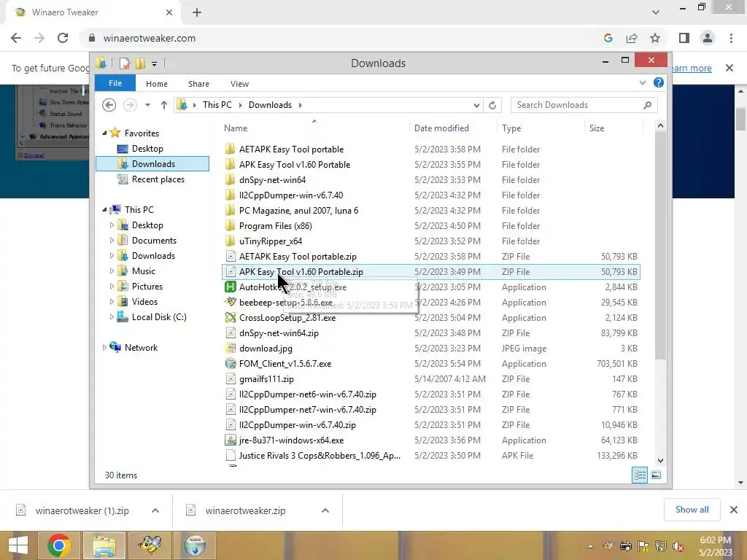Expand the Explorer ribbon chevron
Screen dimensions: 747x560
pos(643,83)
